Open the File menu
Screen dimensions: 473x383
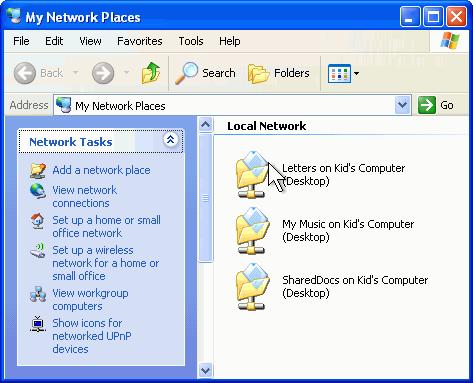21,41
